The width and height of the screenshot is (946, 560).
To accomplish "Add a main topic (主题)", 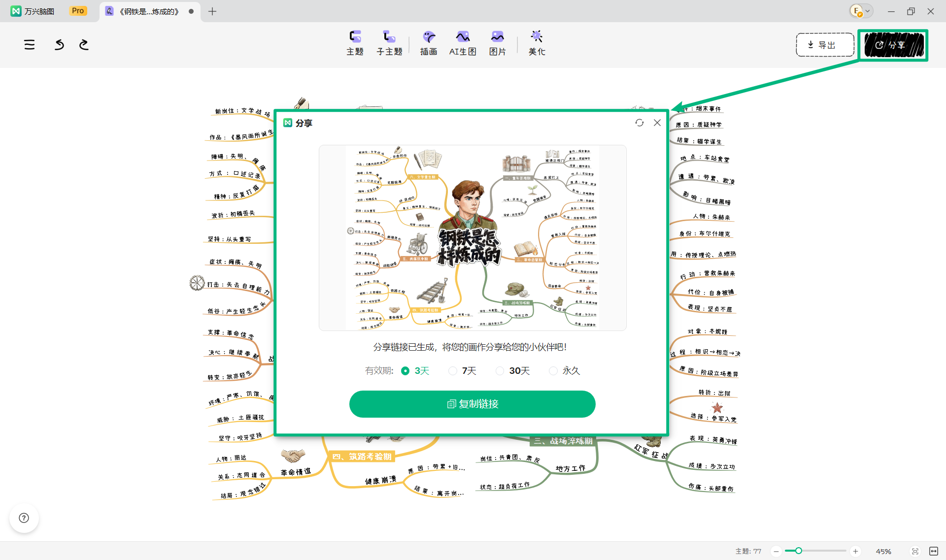I will click(x=355, y=43).
